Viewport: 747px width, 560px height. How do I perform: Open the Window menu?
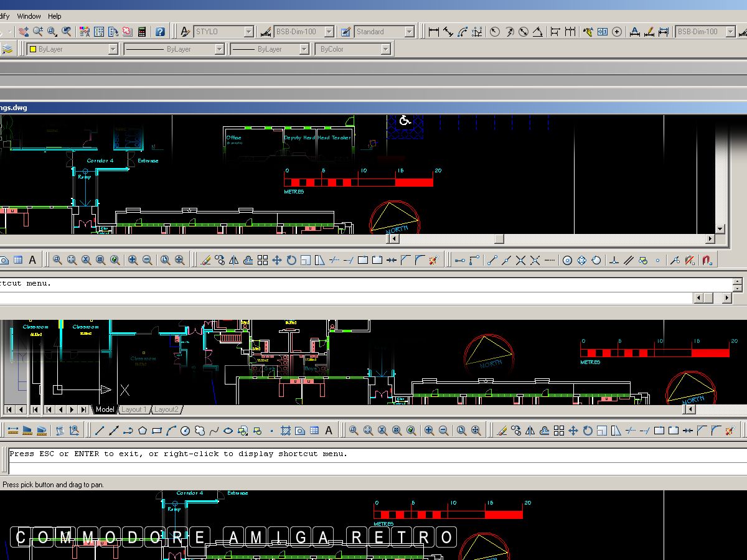[29, 16]
